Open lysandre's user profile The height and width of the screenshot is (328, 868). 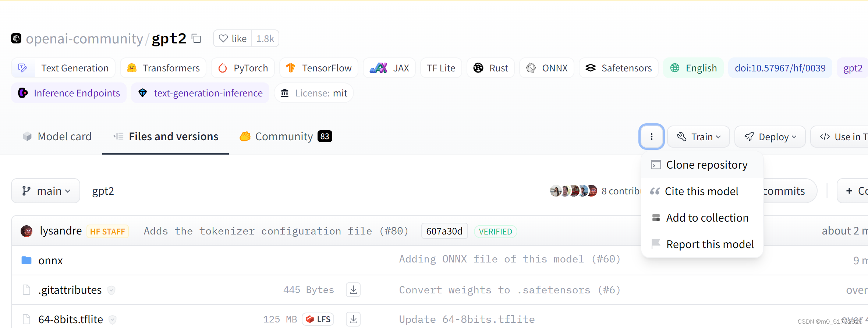(61, 231)
